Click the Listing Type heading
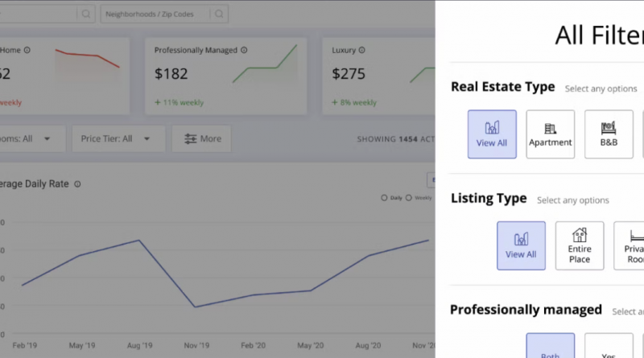 pos(489,198)
